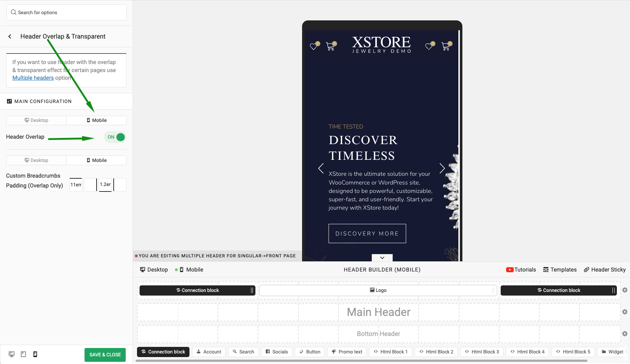This screenshot has width=630, height=364.
Task: Pick the Search element chip
Action: click(x=243, y=352)
